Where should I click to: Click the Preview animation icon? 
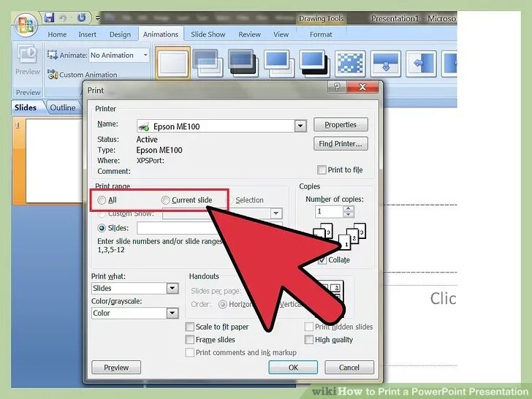point(28,55)
